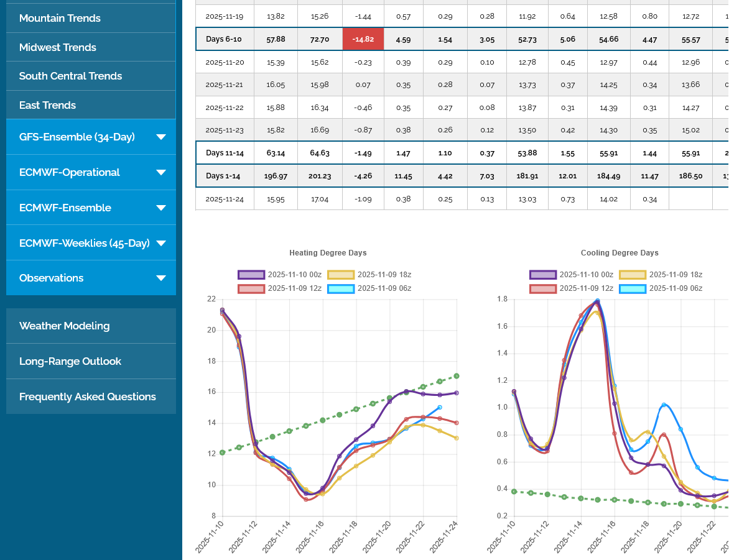Open the ECMWF-Weeklies (45-Day) caret
The width and height of the screenshot is (729, 560).
click(161, 244)
